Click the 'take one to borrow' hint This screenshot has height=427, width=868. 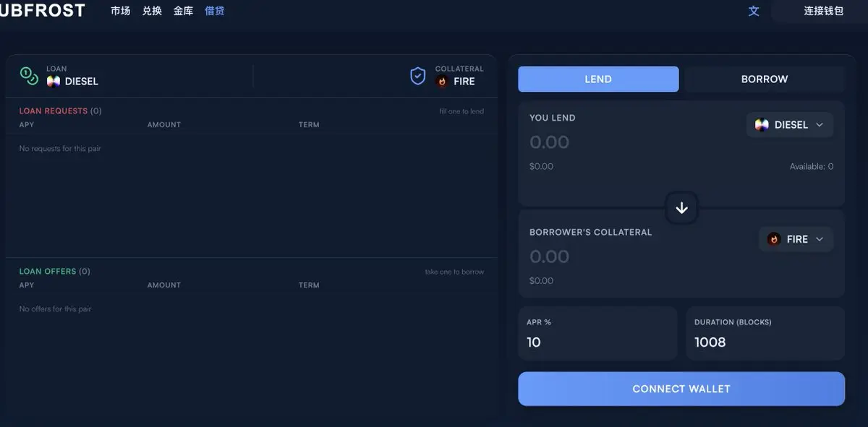click(454, 272)
